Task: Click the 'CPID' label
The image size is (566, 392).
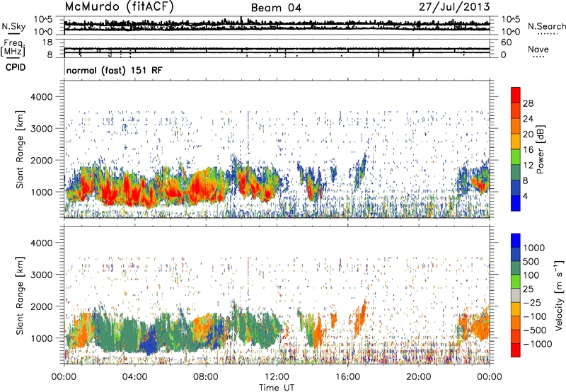Action: point(16,67)
